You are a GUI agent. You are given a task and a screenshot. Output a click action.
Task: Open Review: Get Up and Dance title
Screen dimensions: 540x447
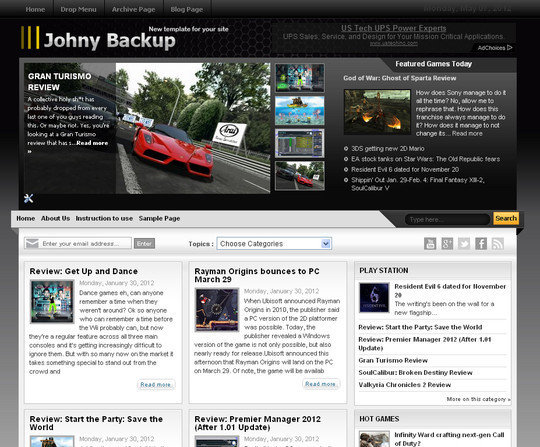coord(84,271)
